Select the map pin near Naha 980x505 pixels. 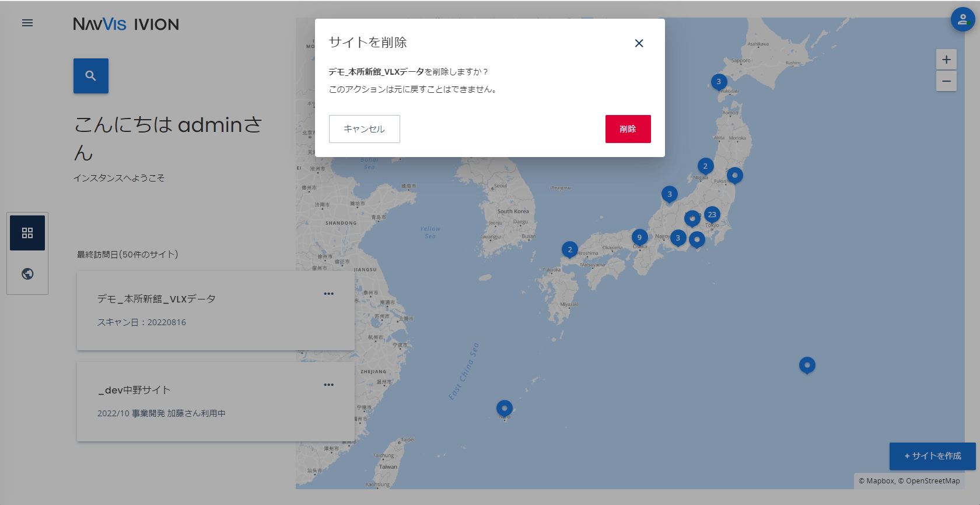click(x=505, y=408)
